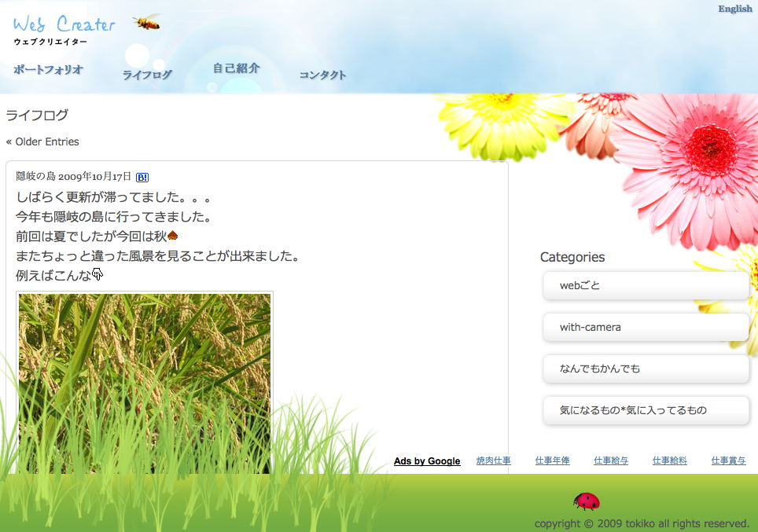Go to the 自己紹介 page
This screenshot has width=758, height=532.
[x=237, y=68]
